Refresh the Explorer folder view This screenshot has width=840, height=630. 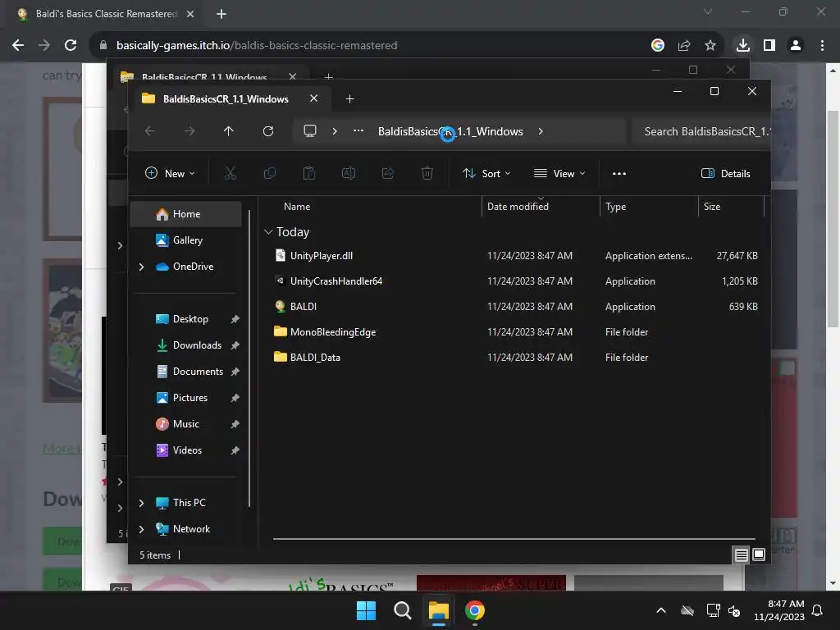pos(268,131)
